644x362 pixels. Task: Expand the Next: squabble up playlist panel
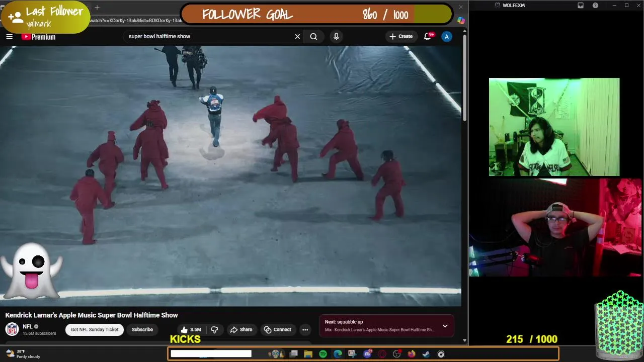pyautogui.click(x=445, y=326)
